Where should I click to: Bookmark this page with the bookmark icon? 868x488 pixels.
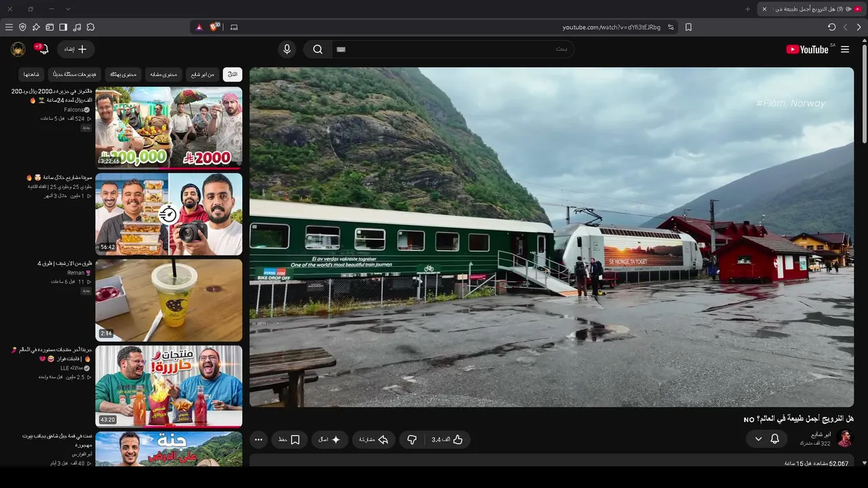[688, 27]
